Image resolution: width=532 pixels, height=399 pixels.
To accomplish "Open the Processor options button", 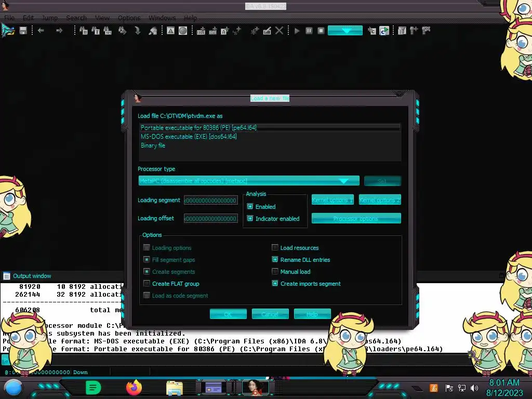I will click(356, 219).
